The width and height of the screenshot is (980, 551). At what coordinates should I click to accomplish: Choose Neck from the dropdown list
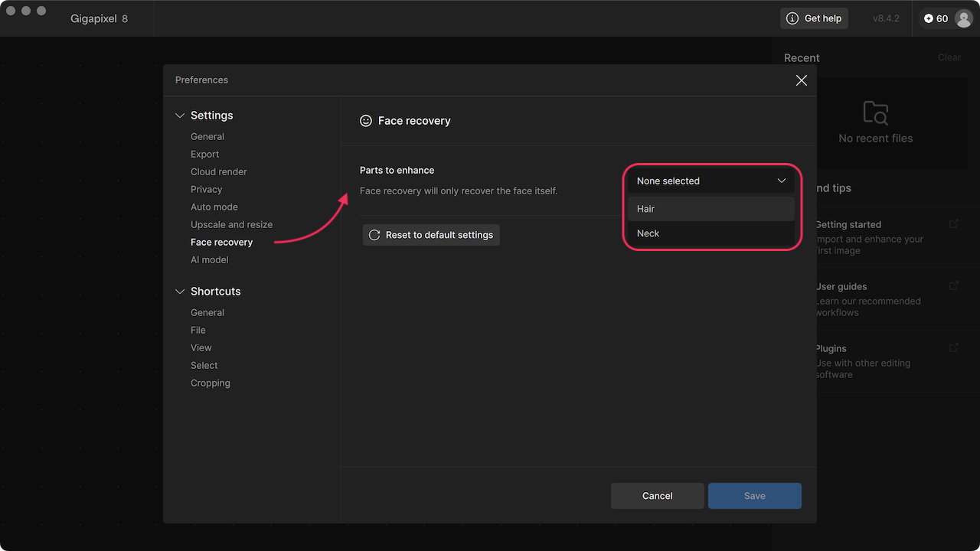pos(710,233)
